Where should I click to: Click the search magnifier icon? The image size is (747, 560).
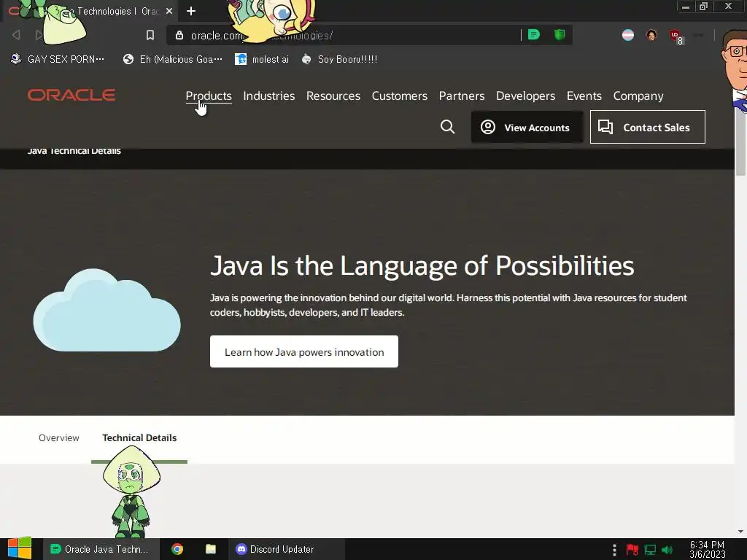pyautogui.click(x=447, y=127)
